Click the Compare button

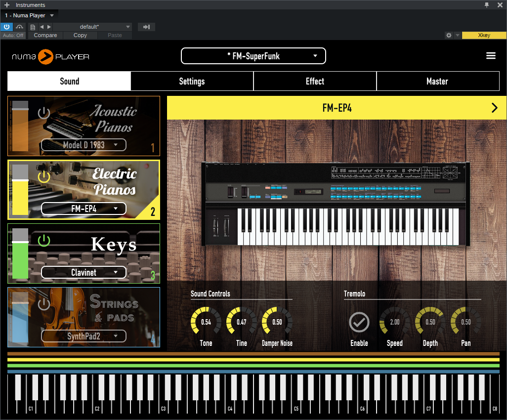tap(45, 35)
